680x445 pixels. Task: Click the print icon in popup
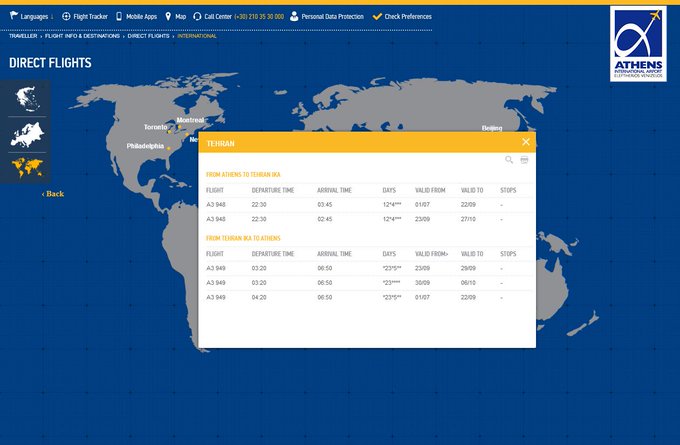point(524,160)
